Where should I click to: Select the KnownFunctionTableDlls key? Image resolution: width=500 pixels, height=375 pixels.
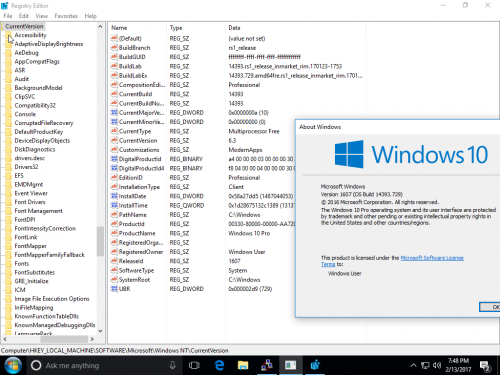(47, 316)
